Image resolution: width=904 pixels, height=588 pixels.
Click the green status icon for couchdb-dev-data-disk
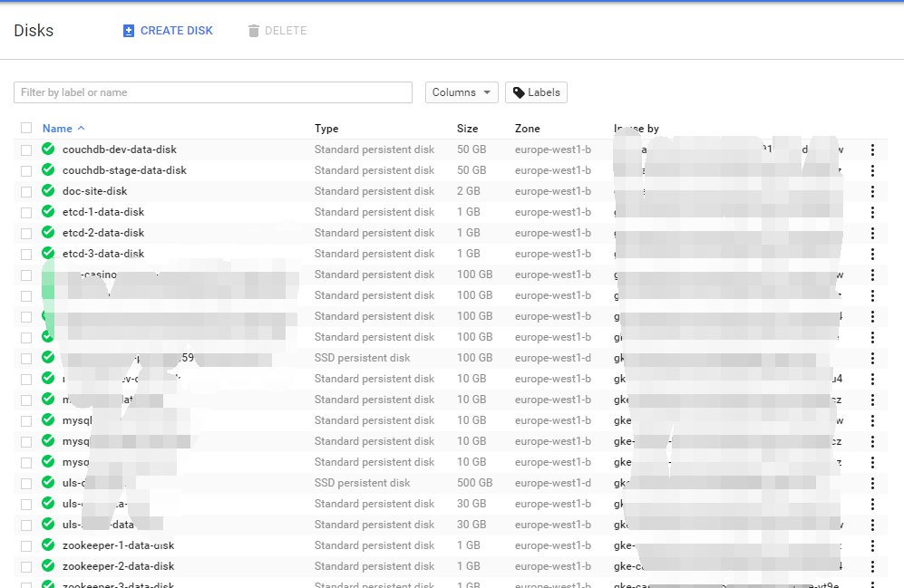pyautogui.click(x=47, y=149)
